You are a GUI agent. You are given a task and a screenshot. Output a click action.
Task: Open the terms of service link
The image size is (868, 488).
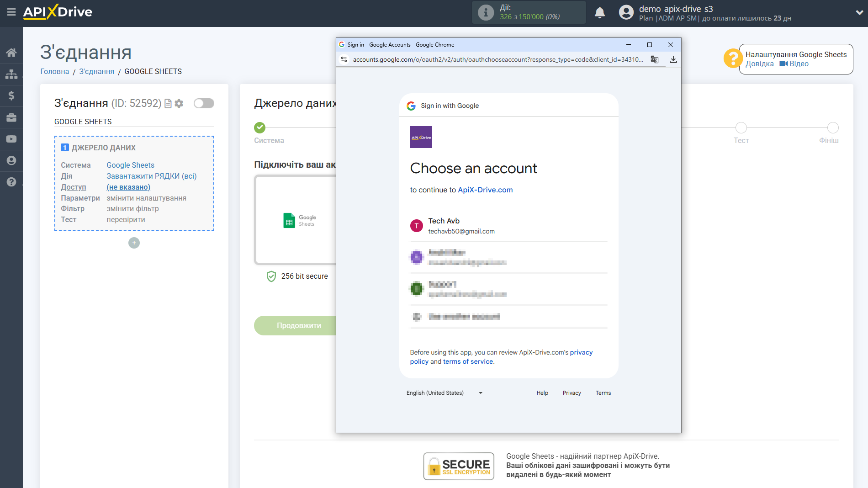(x=467, y=361)
